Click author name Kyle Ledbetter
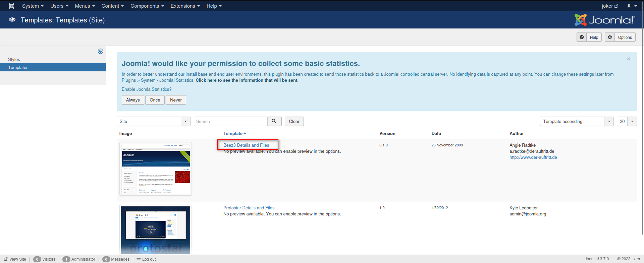The height and width of the screenshot is (263, 644). tap(524, 208)
